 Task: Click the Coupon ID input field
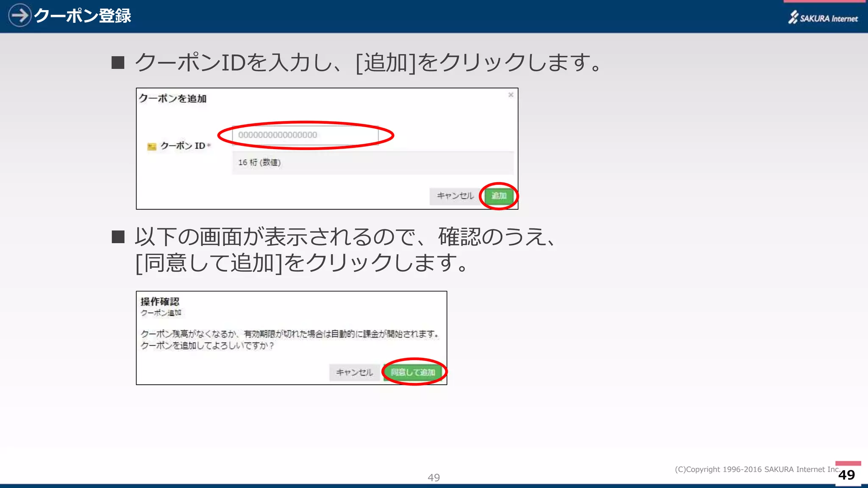(305, 135)
